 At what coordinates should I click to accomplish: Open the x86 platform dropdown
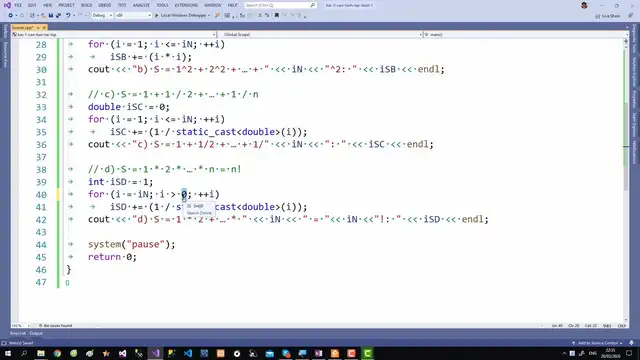[133, 16]
